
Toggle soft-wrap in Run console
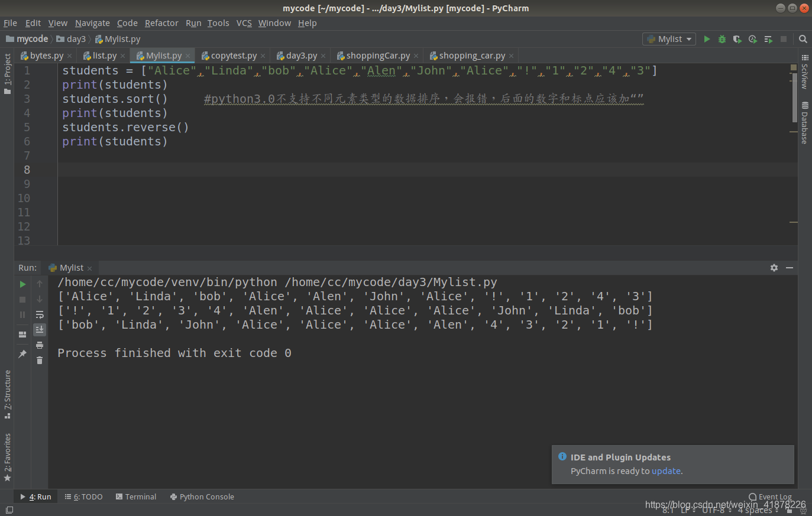[40, 314]
